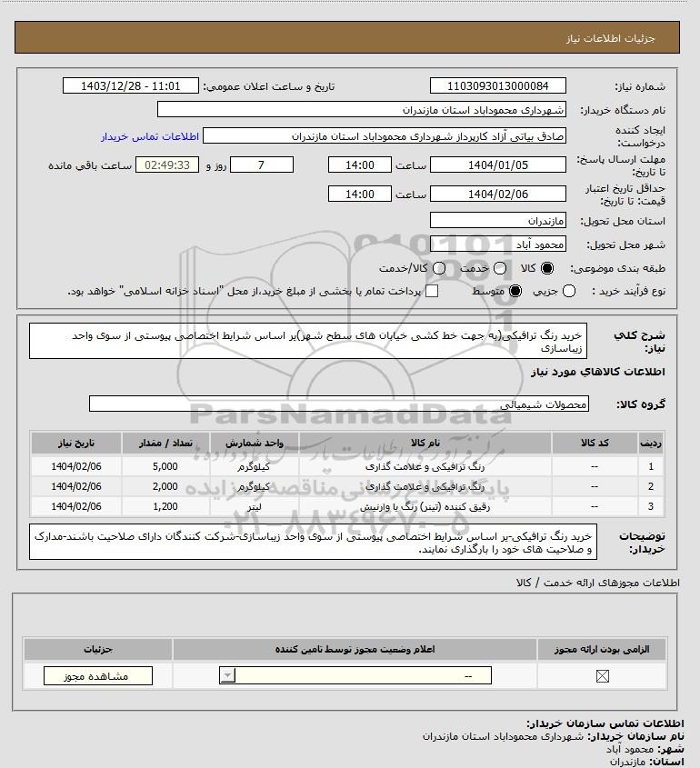This screenshot has width=700, height=768.
Task: Click the delivery city field محمود آباد
Action: [497, 244]
